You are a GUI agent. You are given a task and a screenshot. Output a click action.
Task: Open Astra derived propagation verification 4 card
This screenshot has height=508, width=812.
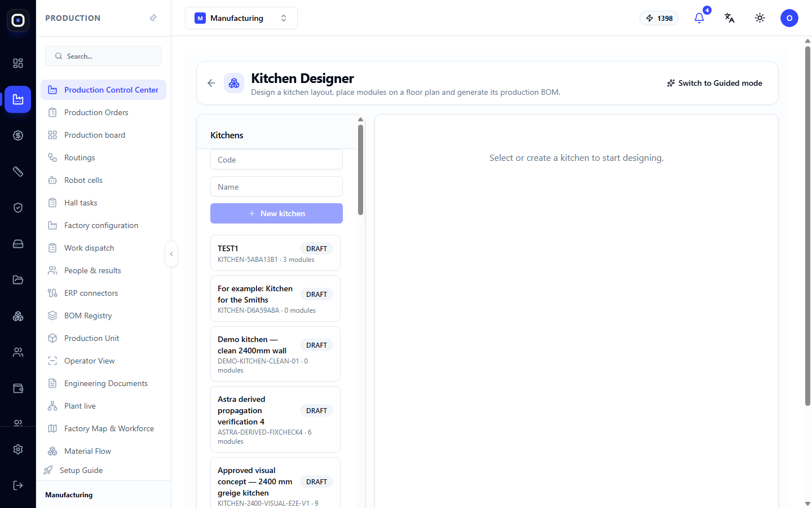click(275, 419)
